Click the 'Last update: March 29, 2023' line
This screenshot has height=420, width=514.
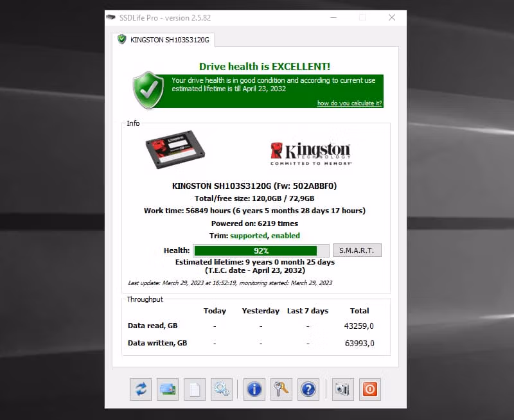[x=230, y=283]
